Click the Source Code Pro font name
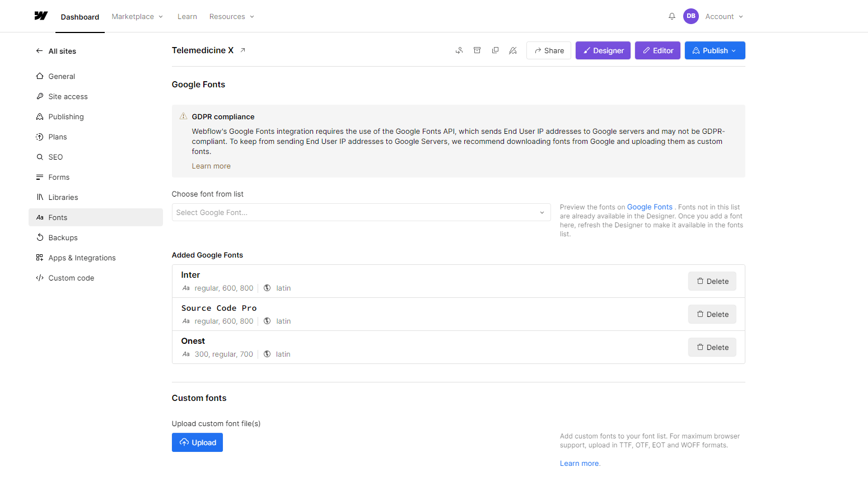The height and width of the screenshot is (481, 868). [219, 308]
